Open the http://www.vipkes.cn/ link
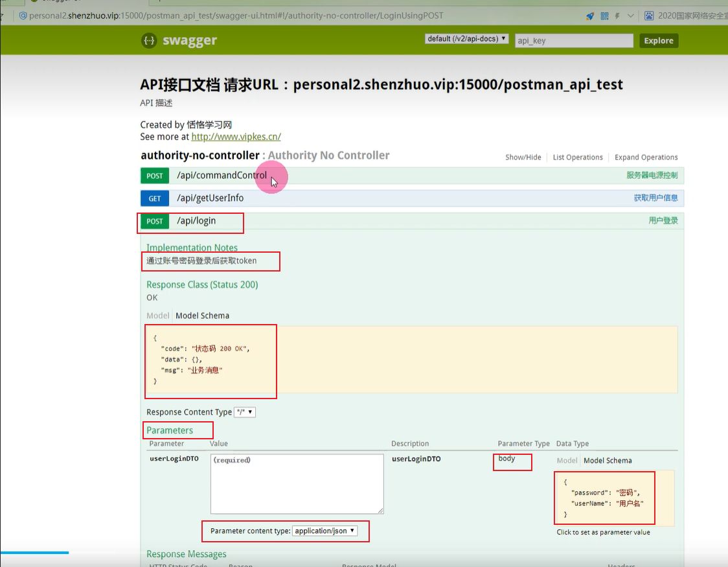The height and width of the screenshot is (567, 728). pos(236,137)
